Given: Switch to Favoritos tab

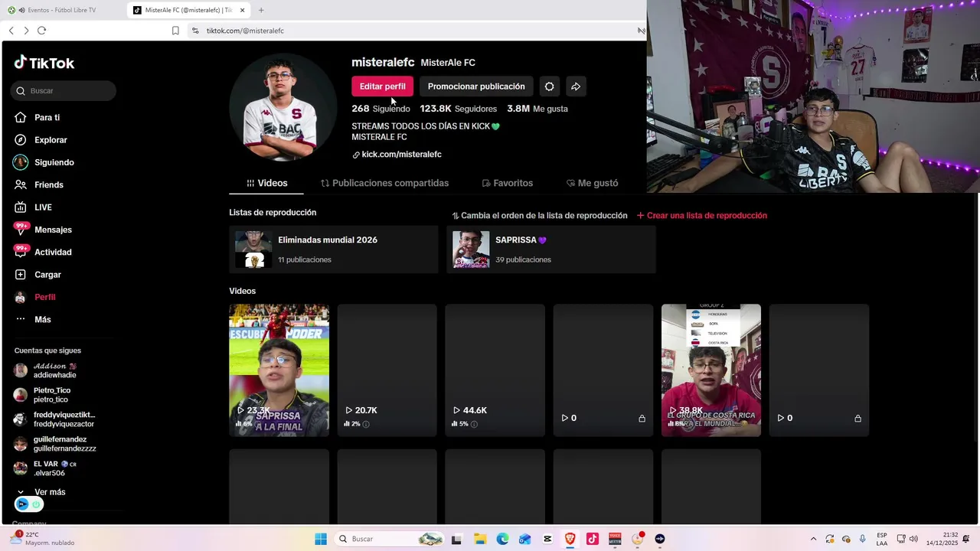Looking at the screenshot, I should 507,184.
